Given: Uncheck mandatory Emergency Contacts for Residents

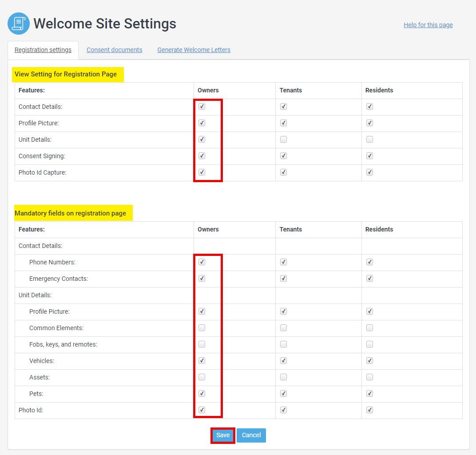Looking at the screenshot, I should click(x=369, y=279).
